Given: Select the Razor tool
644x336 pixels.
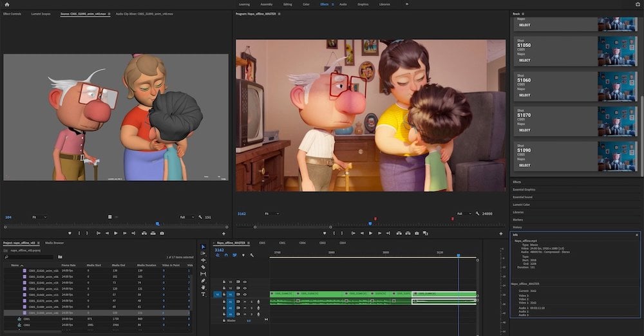Looking at the screenshot, I should 203,267.
